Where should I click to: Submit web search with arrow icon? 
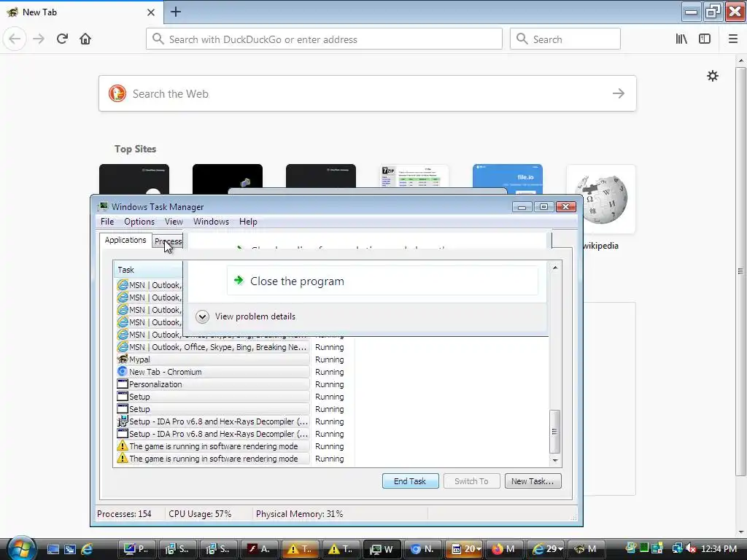[619, 93]
